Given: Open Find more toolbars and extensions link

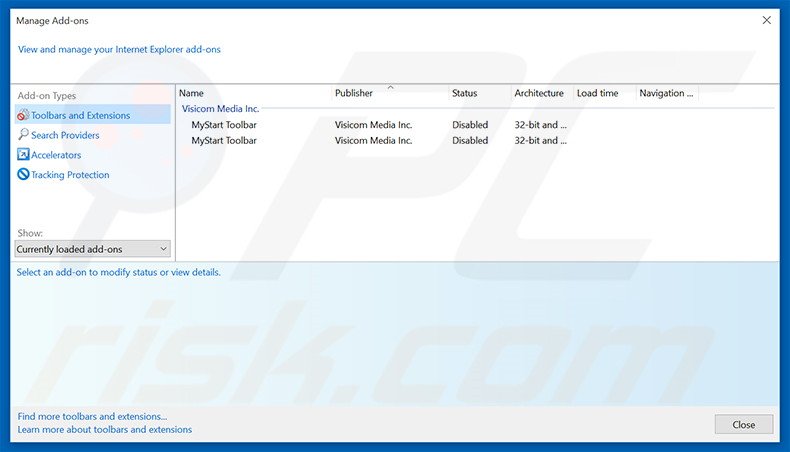Looking at the screenshot, I should [x=92, y=417].
